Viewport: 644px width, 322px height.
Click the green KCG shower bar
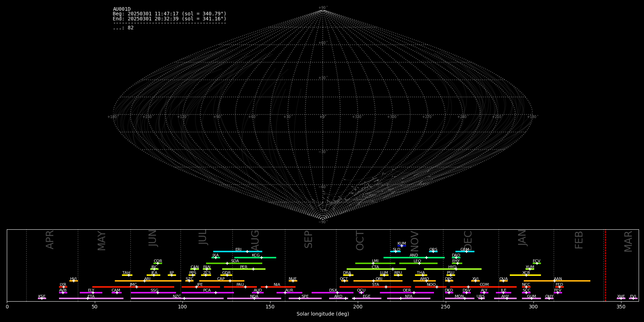coord(255,258)
